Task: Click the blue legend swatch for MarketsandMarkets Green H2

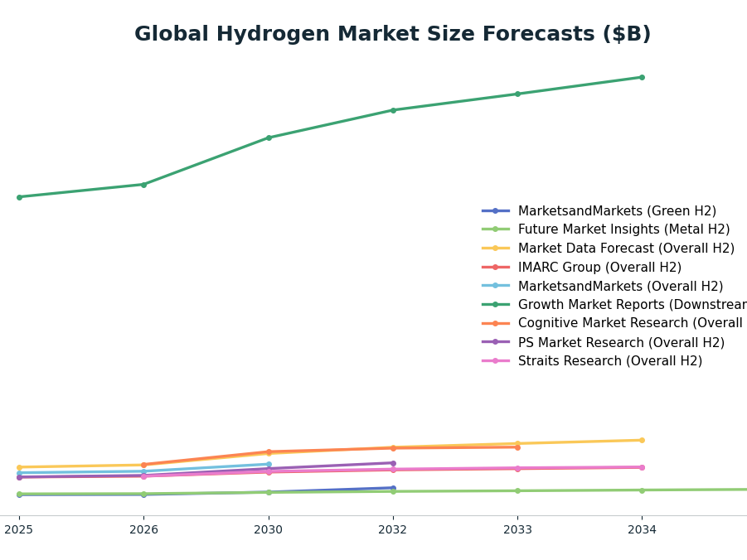Action: coord(496,211)
